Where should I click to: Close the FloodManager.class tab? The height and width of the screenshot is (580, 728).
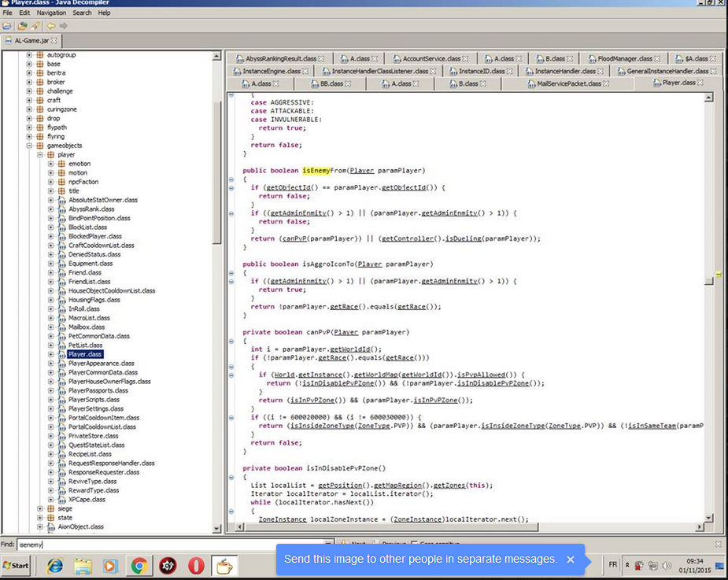point(657,58)
